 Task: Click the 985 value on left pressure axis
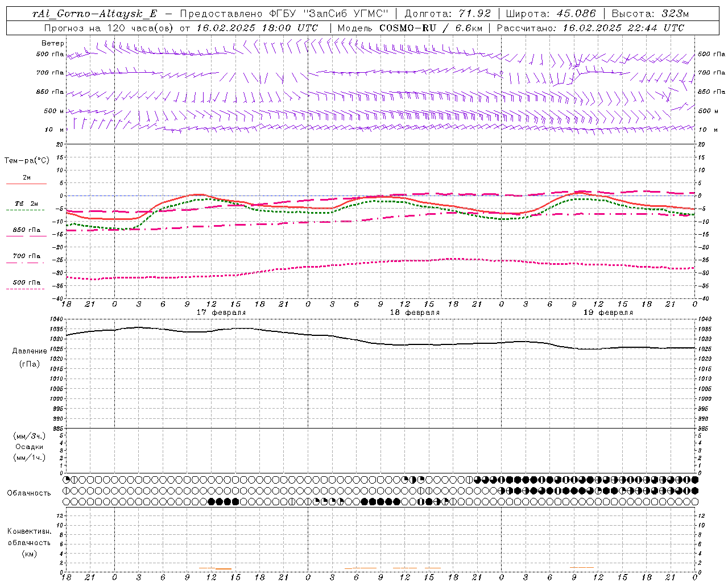pyautogui.click(x=58, y=429)
